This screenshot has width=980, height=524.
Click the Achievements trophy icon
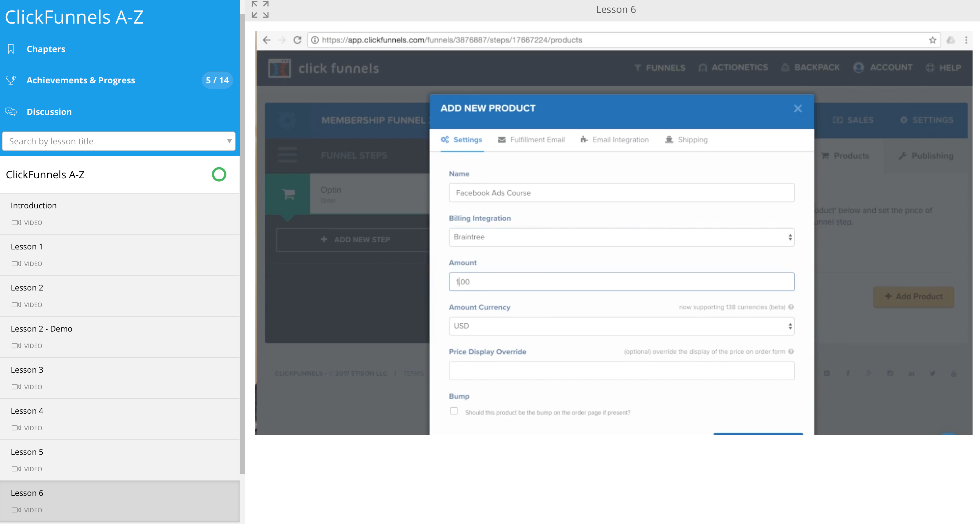point(11,80)
